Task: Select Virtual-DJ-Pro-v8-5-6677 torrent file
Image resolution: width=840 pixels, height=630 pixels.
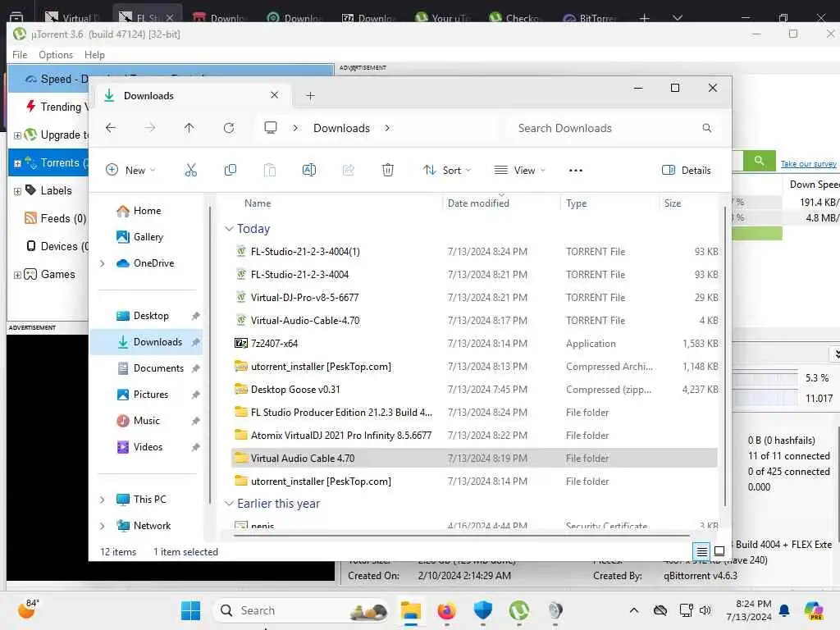Action: point(475,297)
